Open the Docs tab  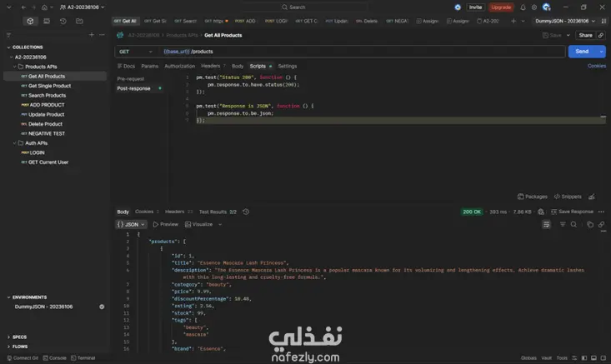(126, 66)
